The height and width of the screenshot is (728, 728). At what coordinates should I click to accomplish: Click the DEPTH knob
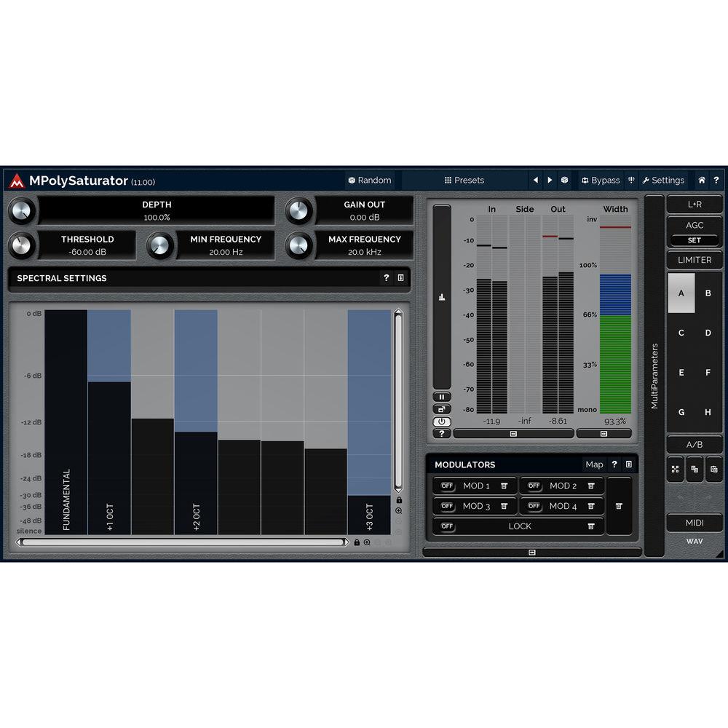click(21, 211)
